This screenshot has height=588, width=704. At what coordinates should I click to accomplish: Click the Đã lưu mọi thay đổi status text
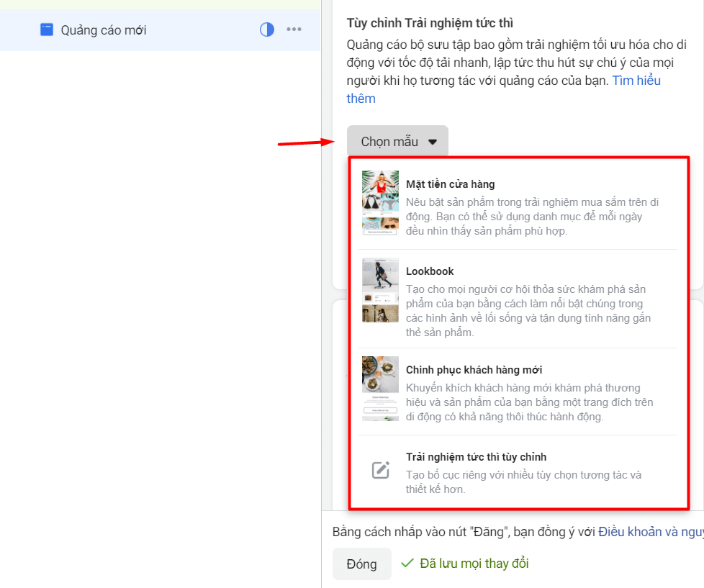473,564
